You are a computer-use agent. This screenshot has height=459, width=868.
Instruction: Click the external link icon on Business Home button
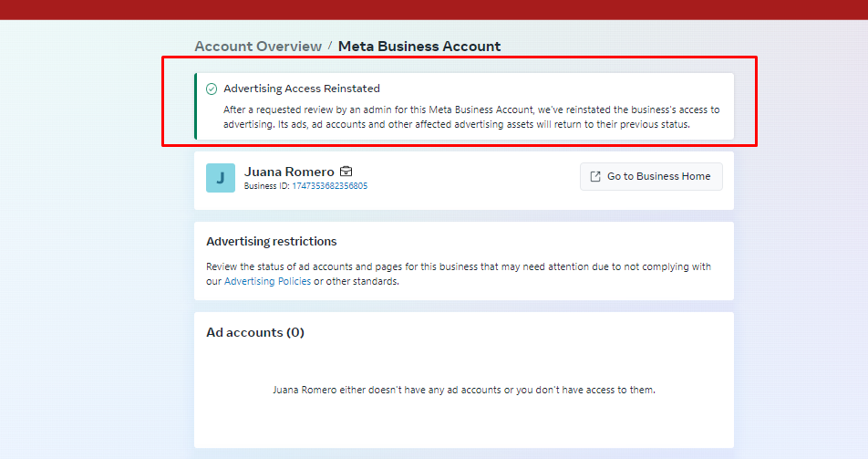coord(595,176)
